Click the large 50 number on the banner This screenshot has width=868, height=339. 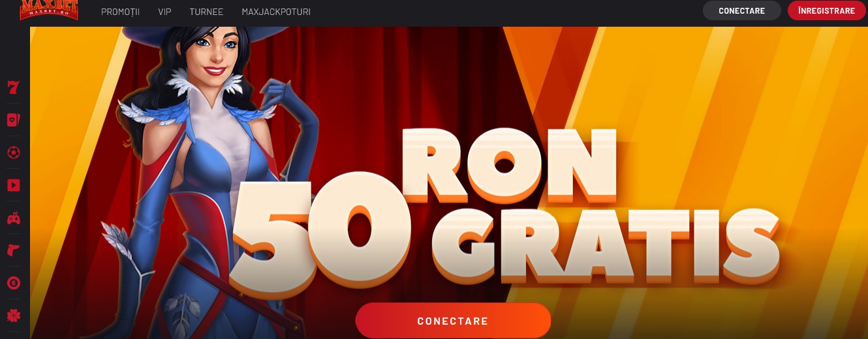(320, 235)
